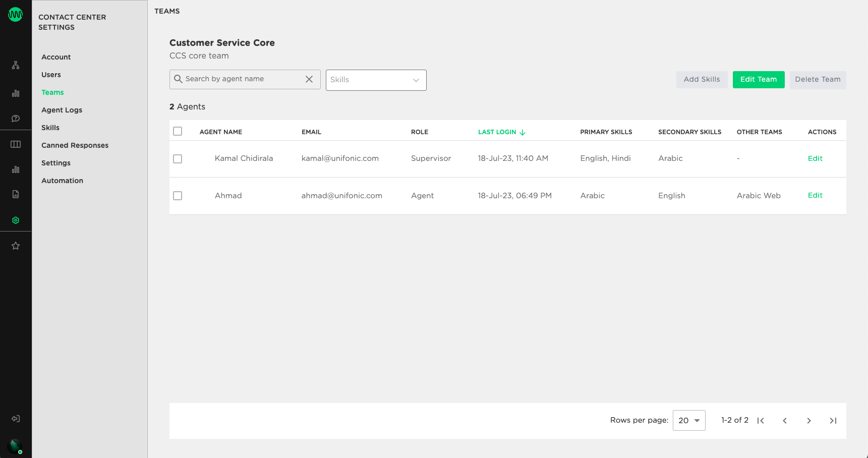Open the user avatar at sidebar bottom
The height and width of the screenshot is (458, 868).
tap(15, 446)
